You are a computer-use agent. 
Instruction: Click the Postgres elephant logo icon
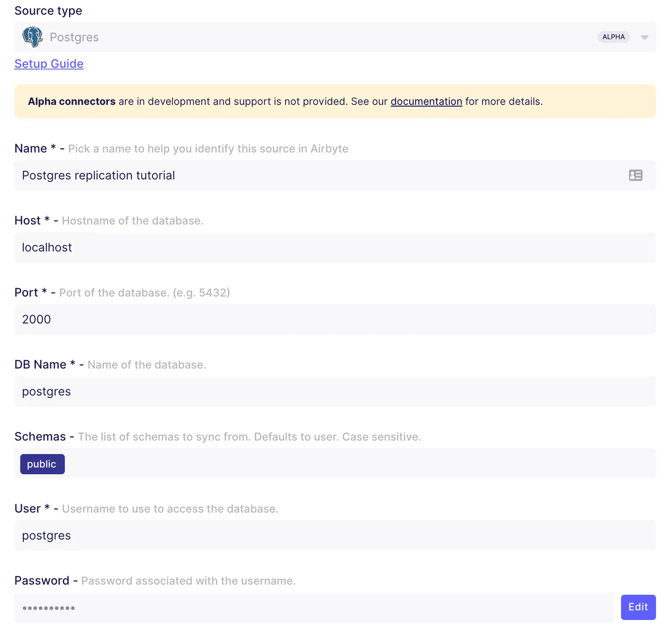click(32, 37)
